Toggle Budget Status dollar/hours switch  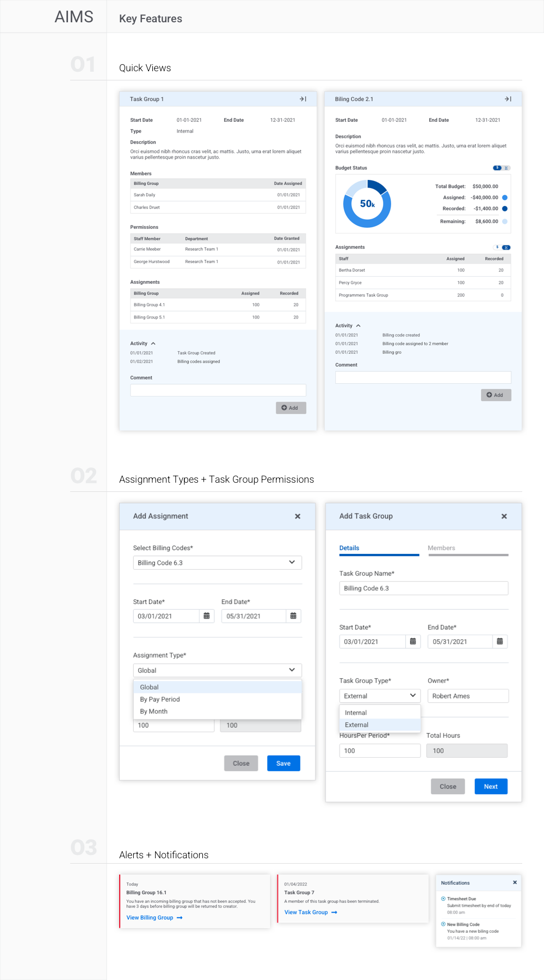[501, 168]
